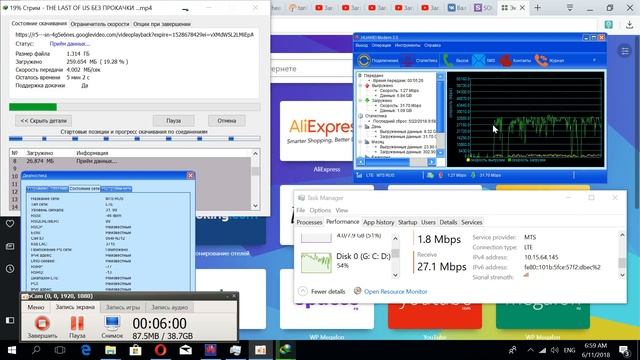This screenshot has width=640, height=360.
Task: Open the Операции menu in HUAWEI Modem
Action: [381, 45]
